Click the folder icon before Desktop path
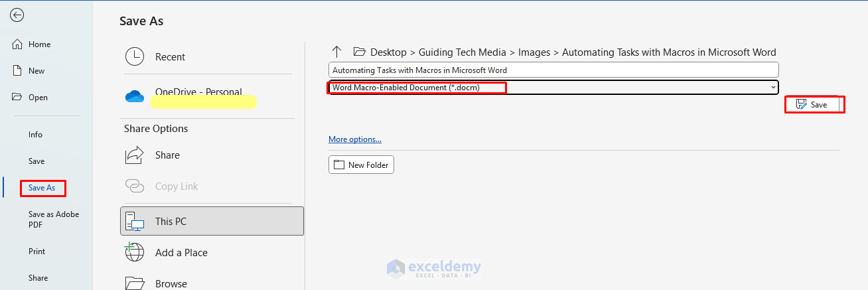 [x=360, y=52]
